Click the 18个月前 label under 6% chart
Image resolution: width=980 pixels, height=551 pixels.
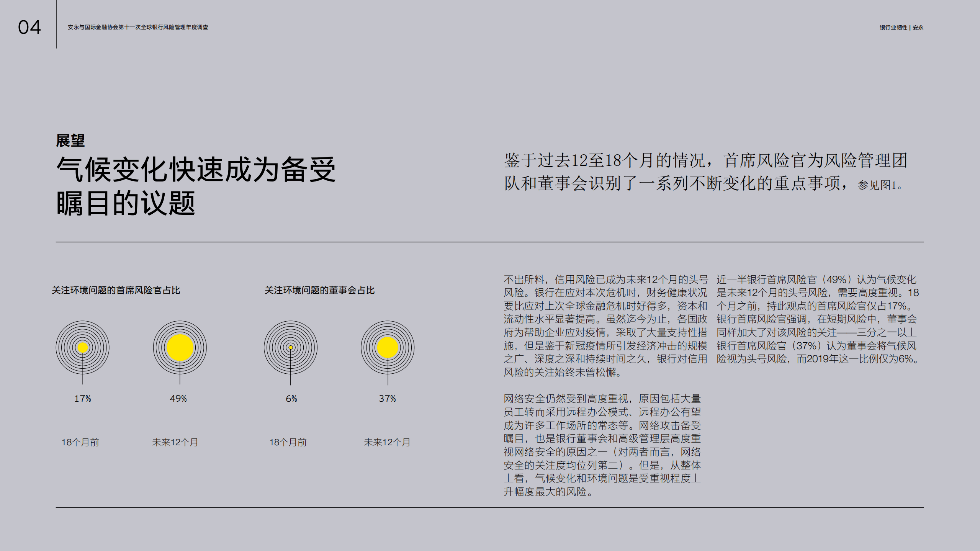[289, 443]
